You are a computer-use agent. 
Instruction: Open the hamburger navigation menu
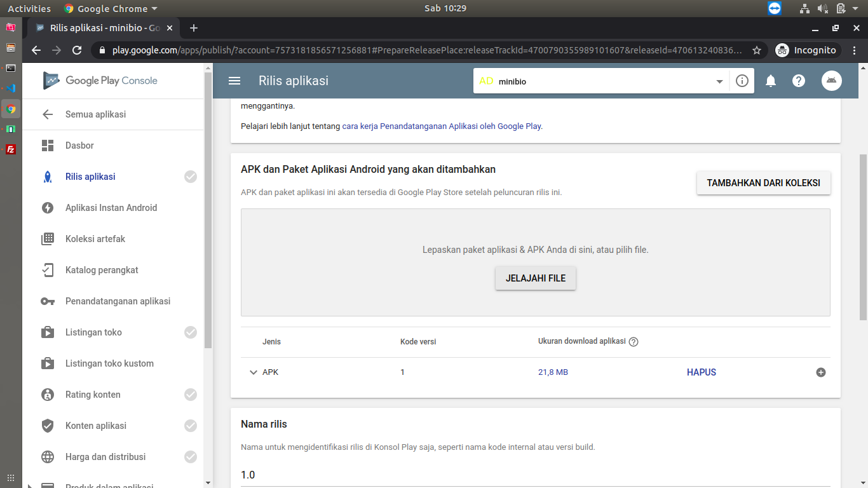tap(234, 81)
